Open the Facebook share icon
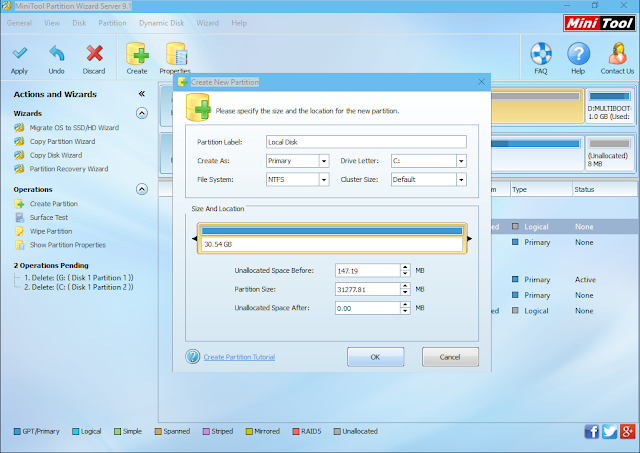This screenshot has width=640, height=453. click(591, 431)
